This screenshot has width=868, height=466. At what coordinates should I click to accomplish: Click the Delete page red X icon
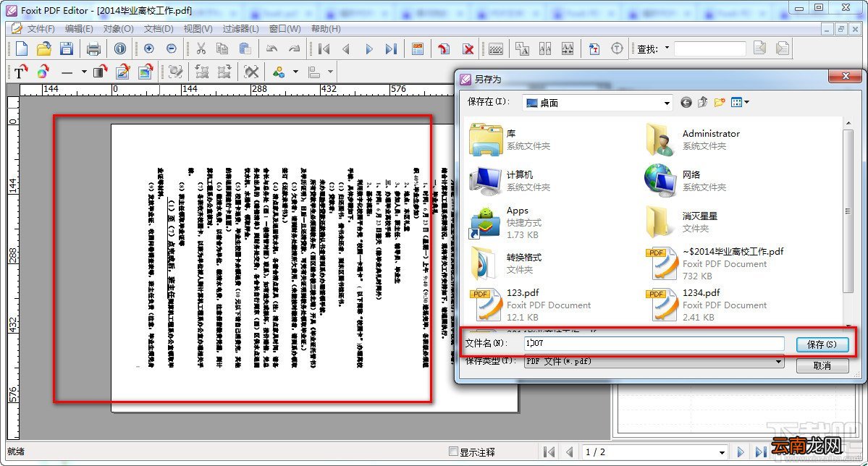pos(468,49)
